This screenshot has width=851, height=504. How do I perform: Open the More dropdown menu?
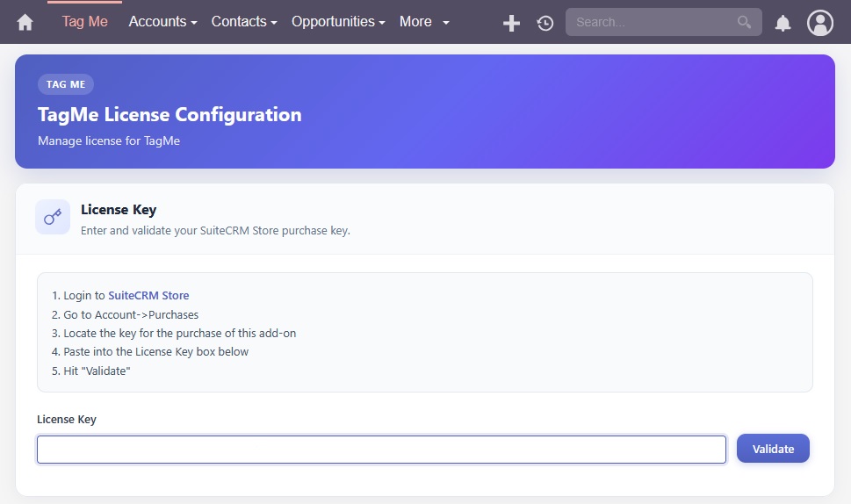424,22
